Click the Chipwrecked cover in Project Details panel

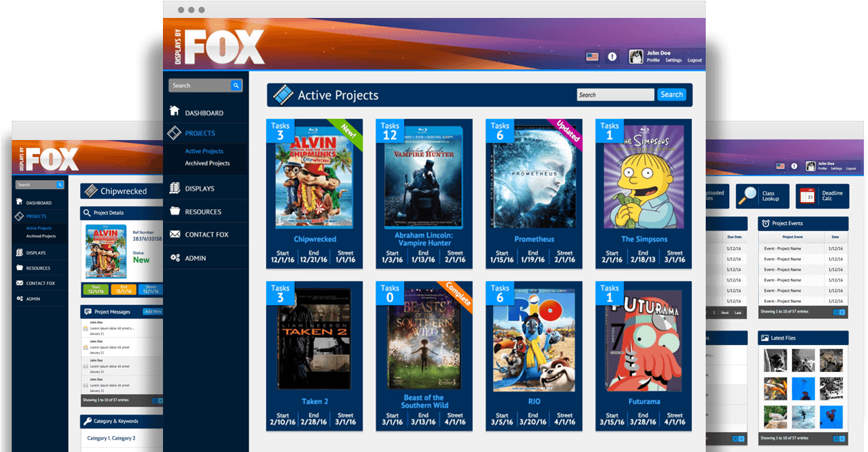point(106,251)
